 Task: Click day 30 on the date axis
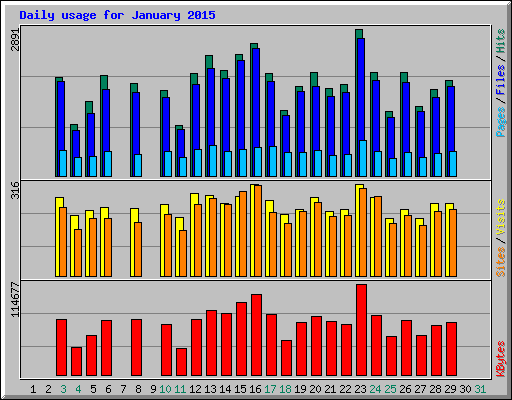tap(465, 389)
